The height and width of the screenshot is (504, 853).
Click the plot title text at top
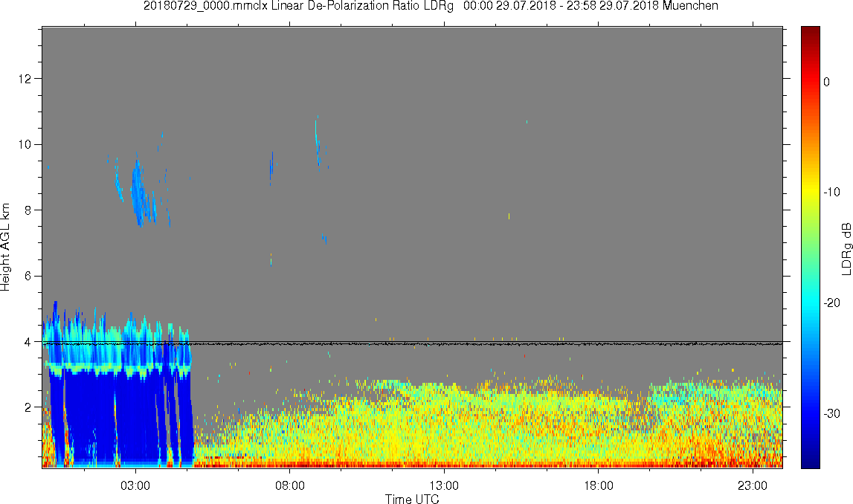[431, 6]
